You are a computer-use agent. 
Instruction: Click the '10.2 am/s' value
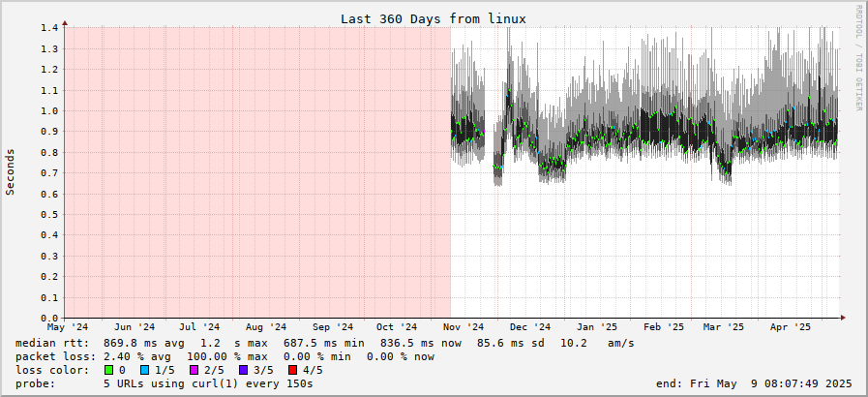597,344
